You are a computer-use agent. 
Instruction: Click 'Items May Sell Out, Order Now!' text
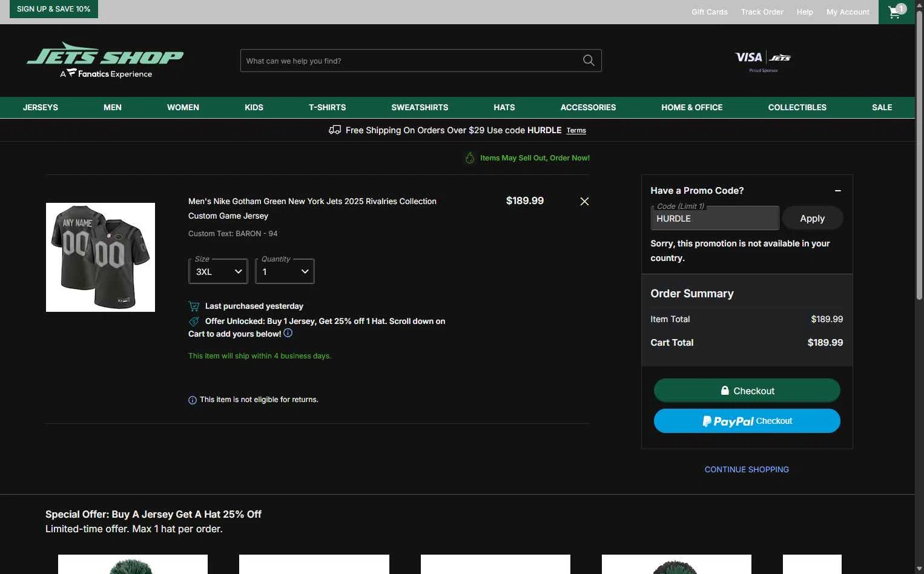point(535,158)
